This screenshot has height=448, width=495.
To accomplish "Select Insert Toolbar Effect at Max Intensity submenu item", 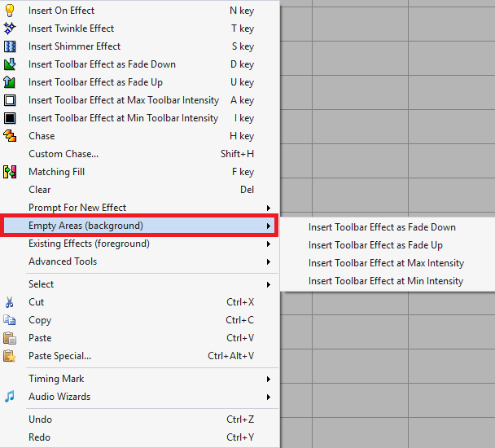I will pos(386,263).
